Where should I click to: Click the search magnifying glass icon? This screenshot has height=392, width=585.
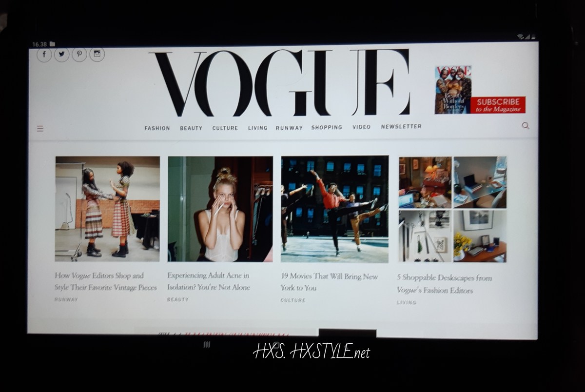525,126
